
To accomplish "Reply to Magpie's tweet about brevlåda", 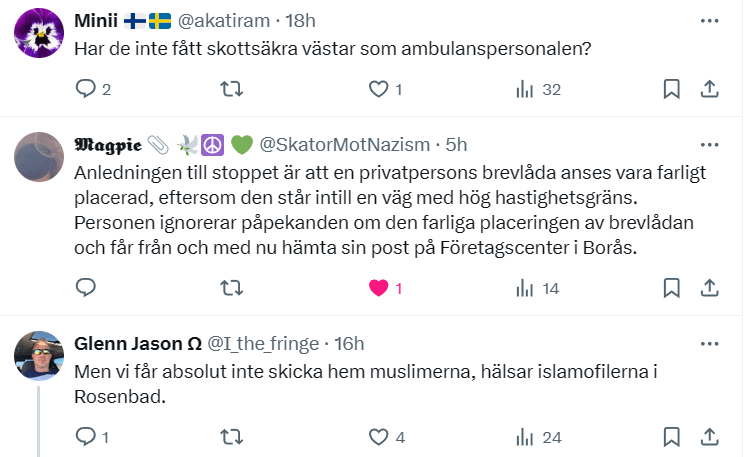I will [x=85, y=288].
